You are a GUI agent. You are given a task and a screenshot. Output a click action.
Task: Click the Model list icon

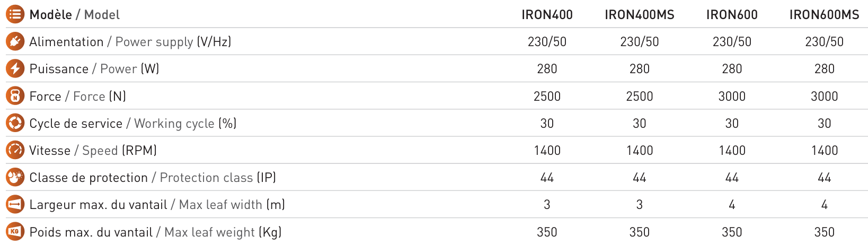15,14
